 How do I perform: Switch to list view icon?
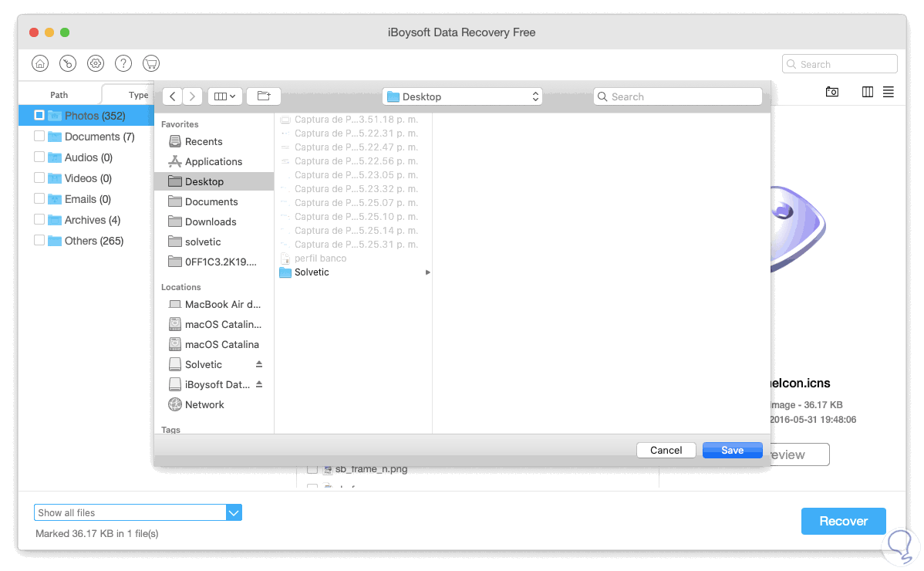(x=888, y=92)
